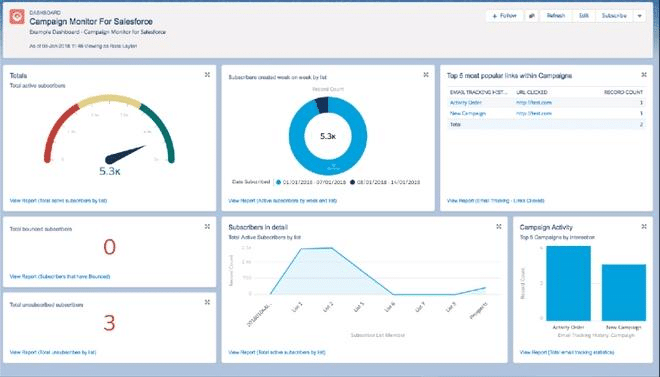Click the Activity Order bar in the Campaign Activity chart
Screen dimensions: 660x377
(x=568, y=283)
